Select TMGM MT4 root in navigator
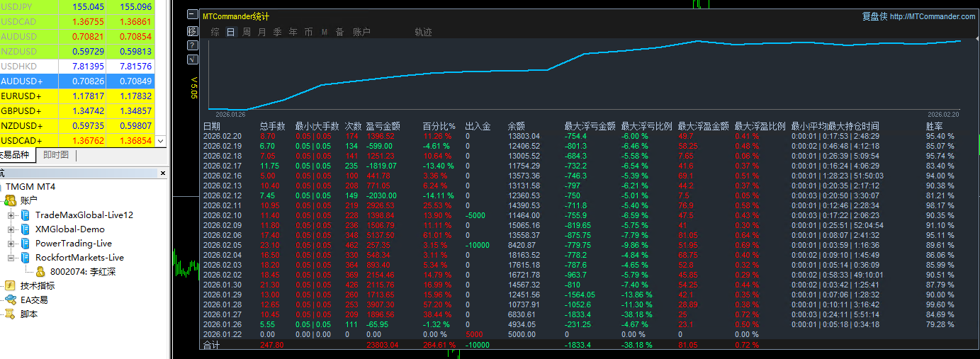 coord(30,187)
